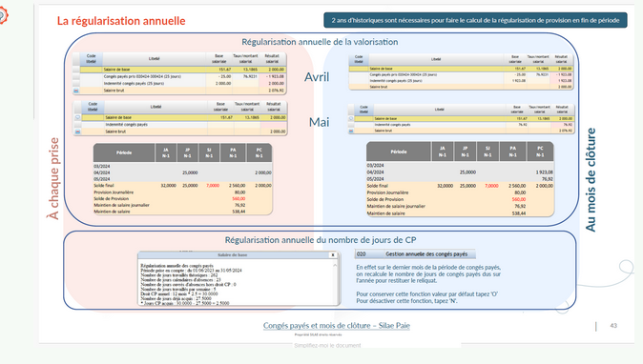
Task: Click the 'Simplifiez-moi le document' text below the slide
Action: click(327, 346)
